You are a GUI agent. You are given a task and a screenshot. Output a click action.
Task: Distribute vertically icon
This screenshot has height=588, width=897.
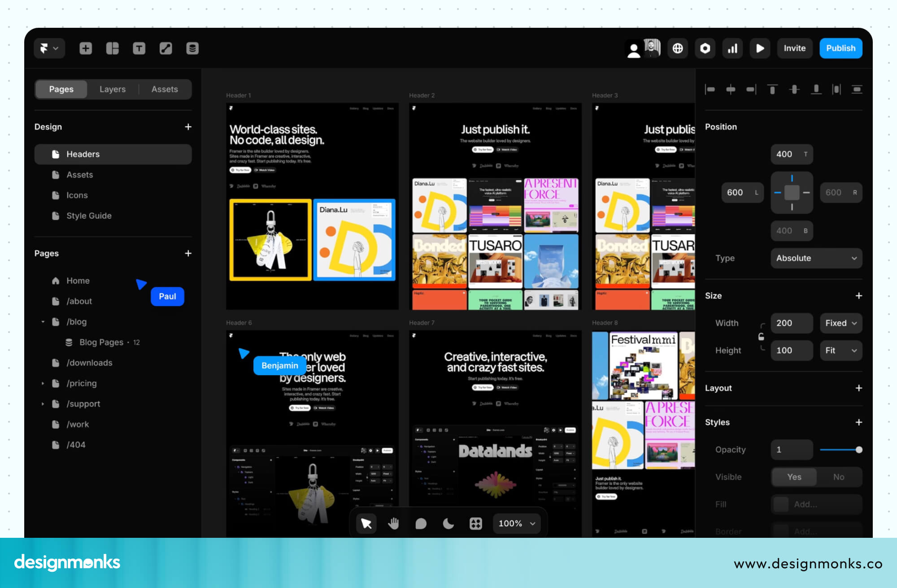click(x=857, y=90)
